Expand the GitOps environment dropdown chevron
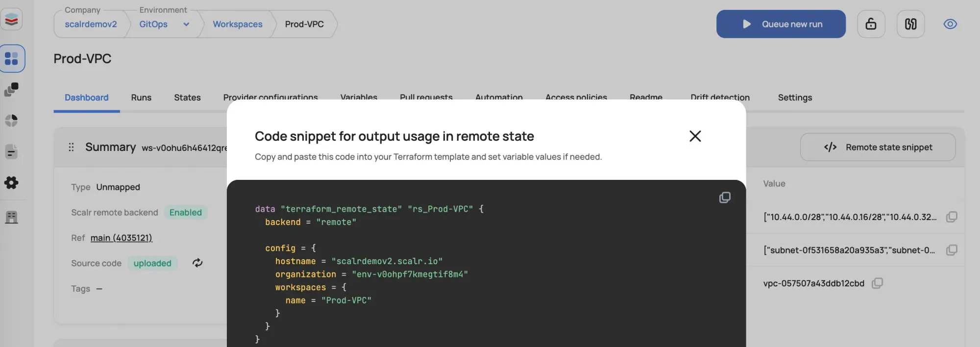980x347 pixels. tap(186, 25)
